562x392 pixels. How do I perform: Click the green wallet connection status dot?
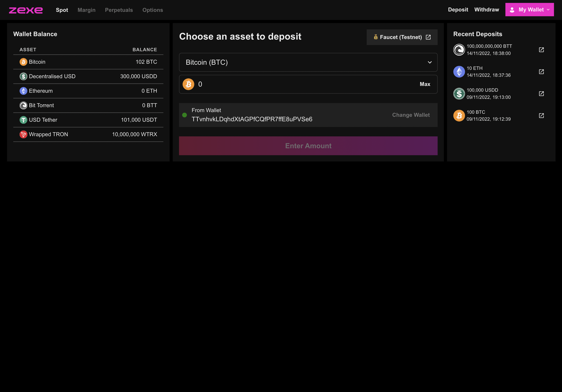[x=184, y=115]
